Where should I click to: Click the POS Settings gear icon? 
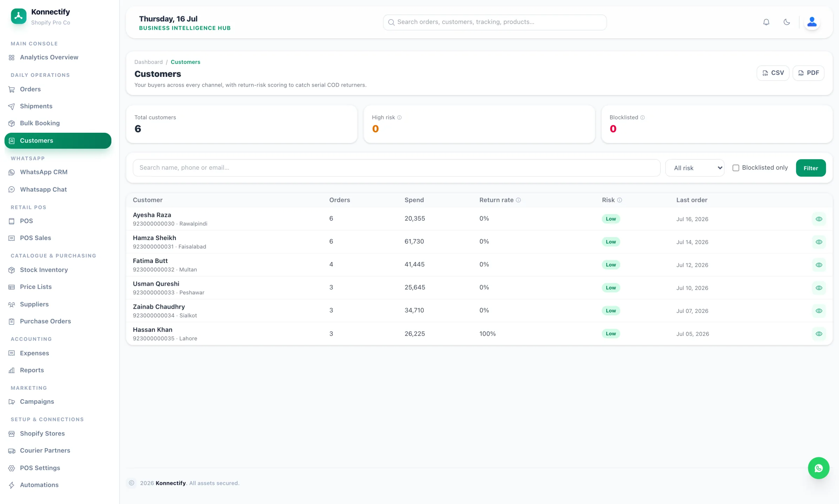(12, 468)
